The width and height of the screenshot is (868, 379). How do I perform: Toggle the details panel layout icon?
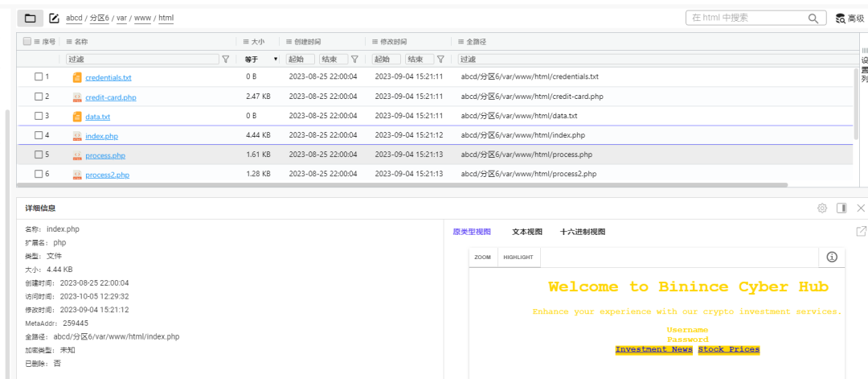841,208
